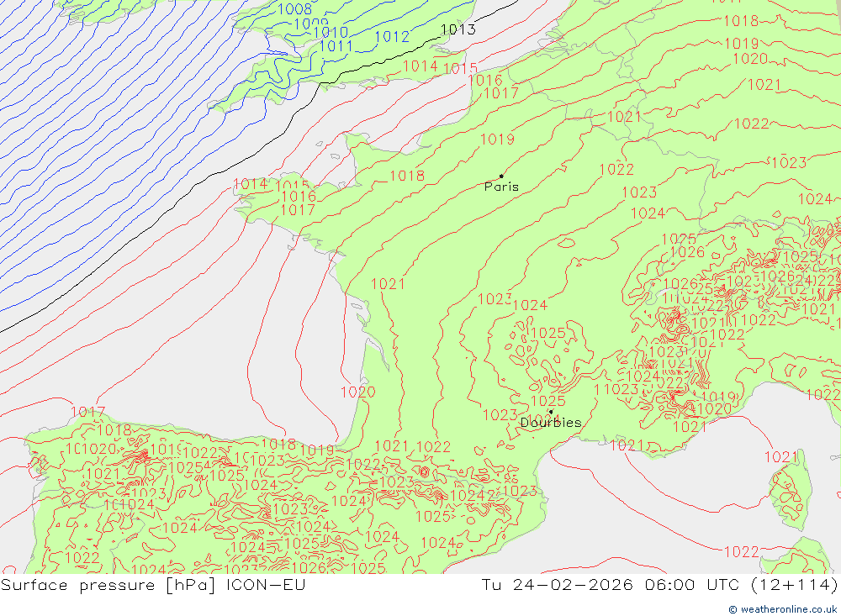Click the Dourbies location dot
The width and height of the screenshot is (841, 616).
click(x=551, y=413)
